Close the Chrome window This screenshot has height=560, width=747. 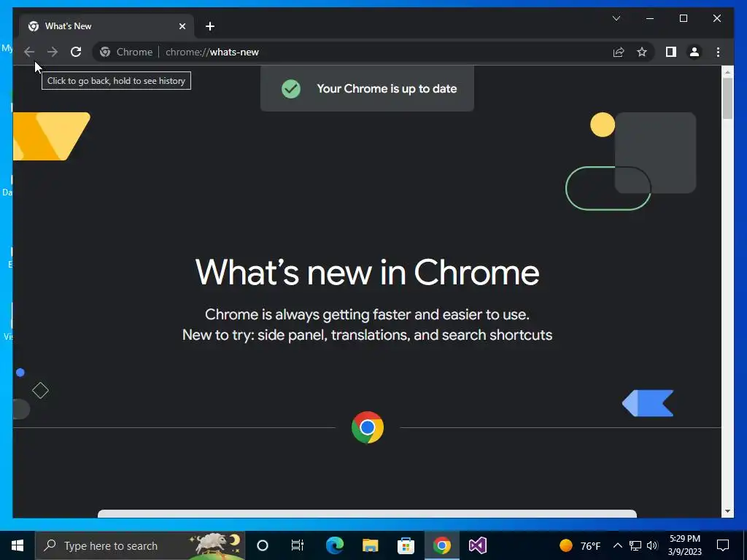click(716, 18)
